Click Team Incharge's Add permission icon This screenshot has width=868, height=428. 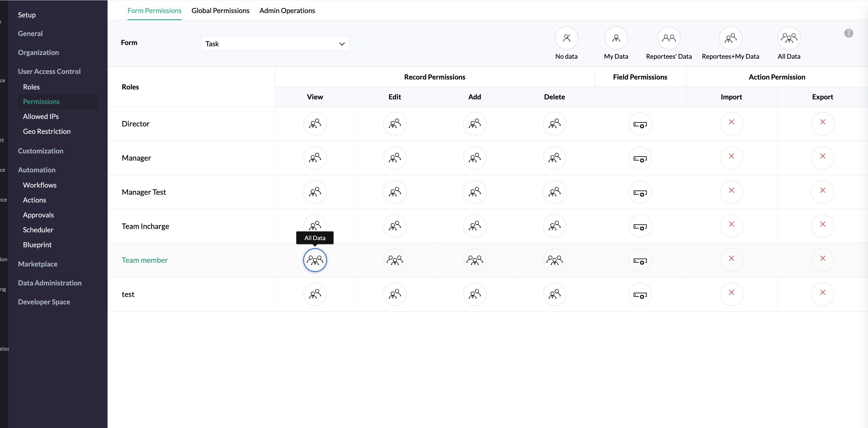474,225
